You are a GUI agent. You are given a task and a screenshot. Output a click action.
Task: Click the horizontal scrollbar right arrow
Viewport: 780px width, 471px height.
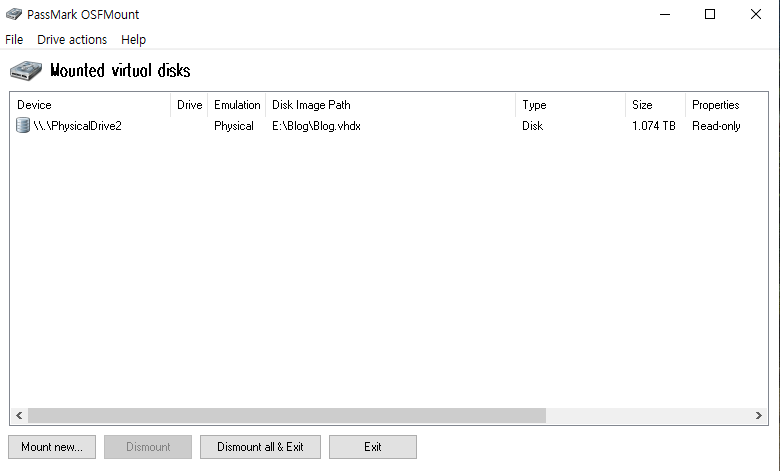tap(759, 415)
